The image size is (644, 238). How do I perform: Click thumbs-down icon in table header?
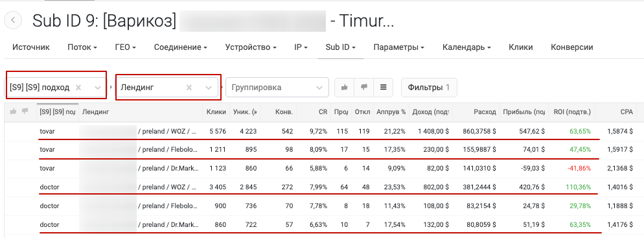25,111
